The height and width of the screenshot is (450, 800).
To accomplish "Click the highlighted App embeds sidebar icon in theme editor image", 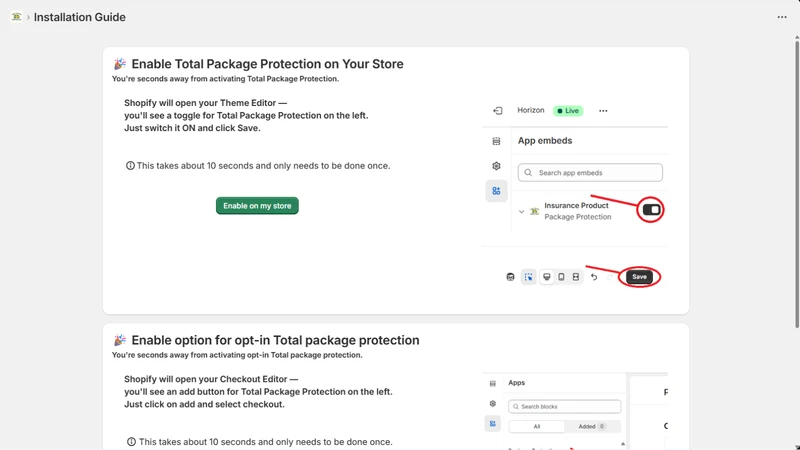I will pos(496,191).
